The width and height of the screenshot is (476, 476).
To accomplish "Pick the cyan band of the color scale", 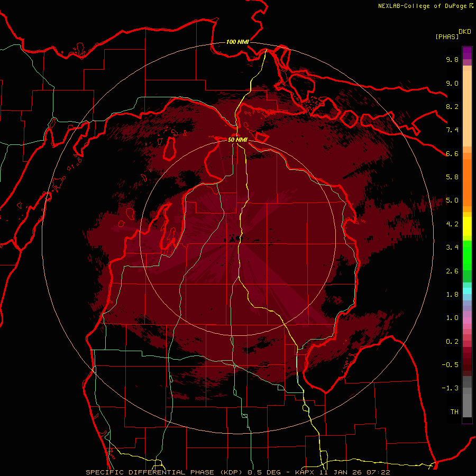I will click(467, 290).
